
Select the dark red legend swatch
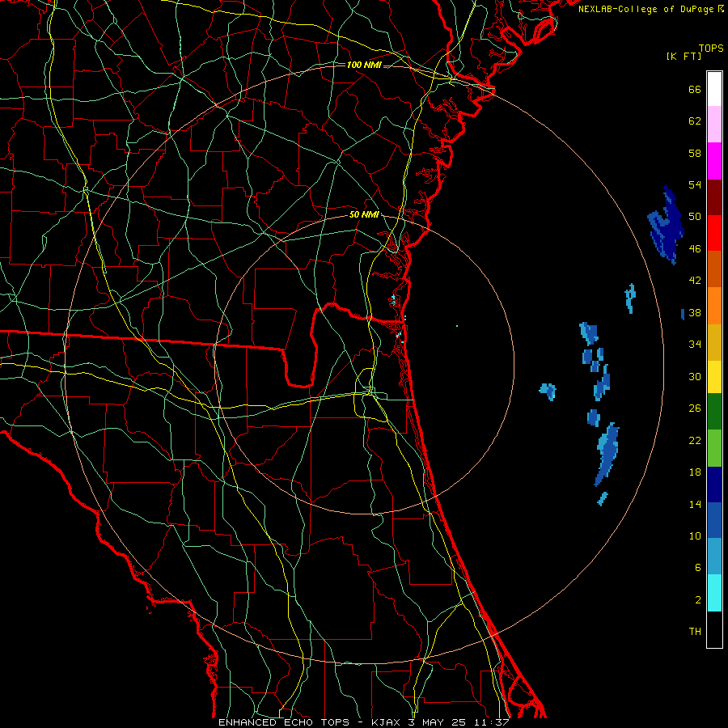coord(714,197)
